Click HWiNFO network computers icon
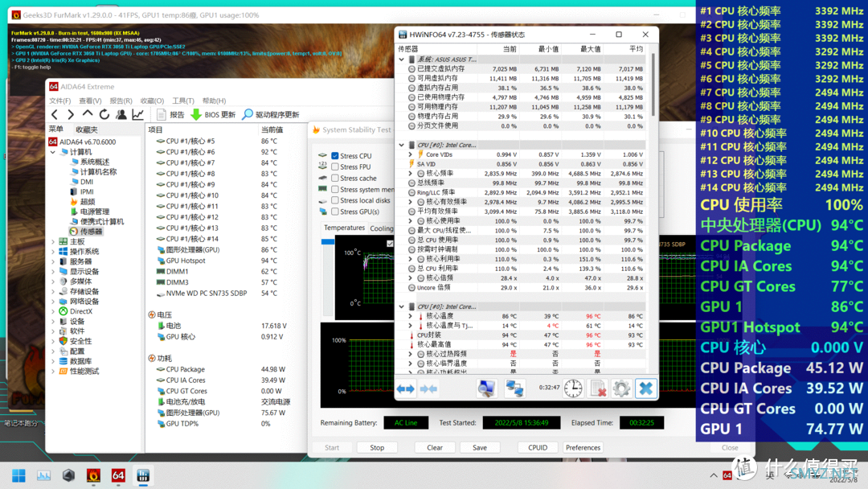Screen dimensions: 868x489 pyautogui.click(x=514, y=388)
